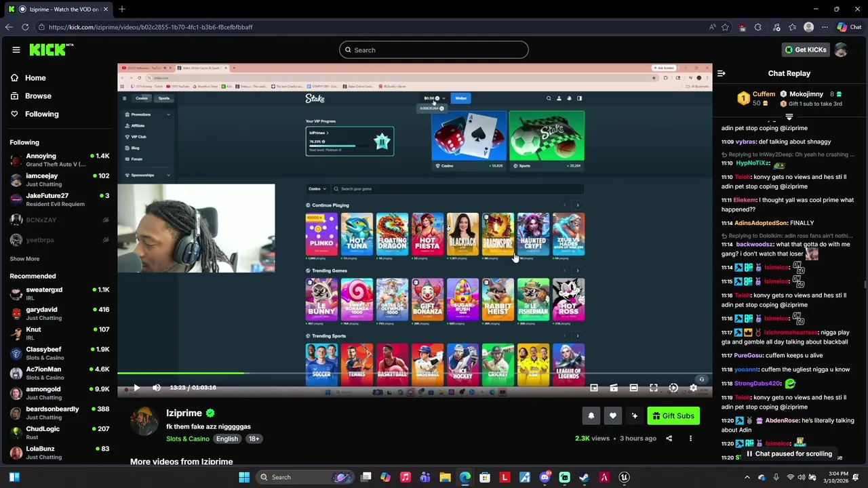Open Windows widgets on taskbar
The image size is (868, 488).
pos(14,477)
